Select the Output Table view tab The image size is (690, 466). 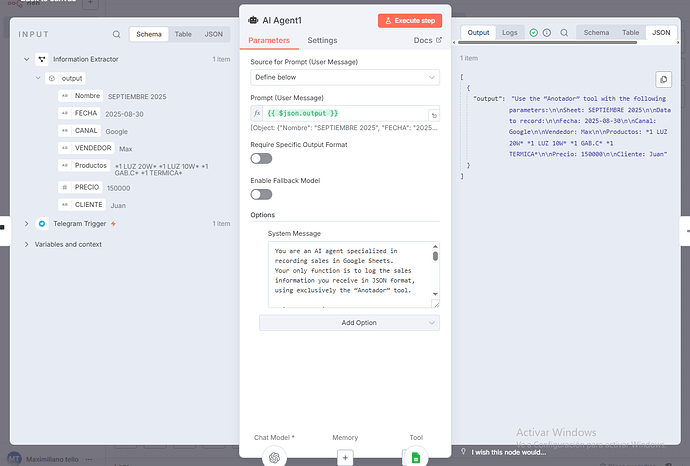click(630, 33)
